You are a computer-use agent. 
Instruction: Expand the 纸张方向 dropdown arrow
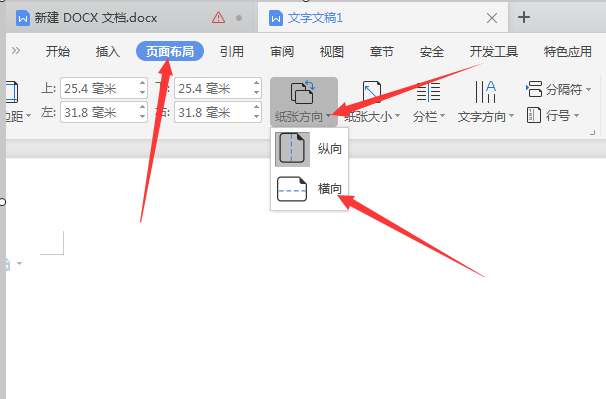click(x=328, y=116)
